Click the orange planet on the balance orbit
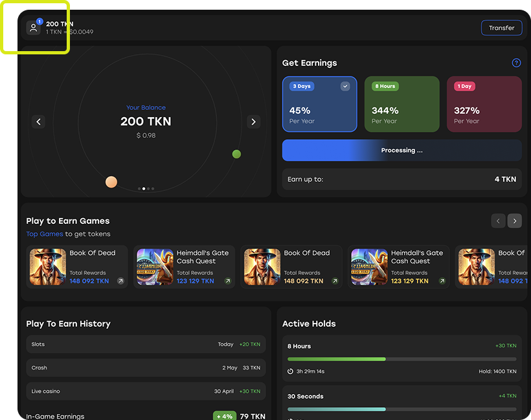This screenshot has height=420, width=531. point(111,182)
